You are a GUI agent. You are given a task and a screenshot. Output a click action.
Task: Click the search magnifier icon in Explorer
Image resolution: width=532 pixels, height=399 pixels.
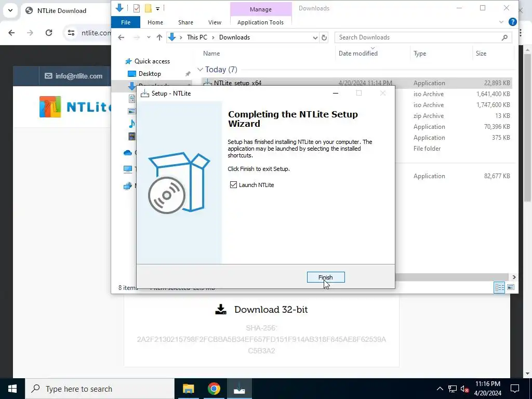click(x=505, y=37)
